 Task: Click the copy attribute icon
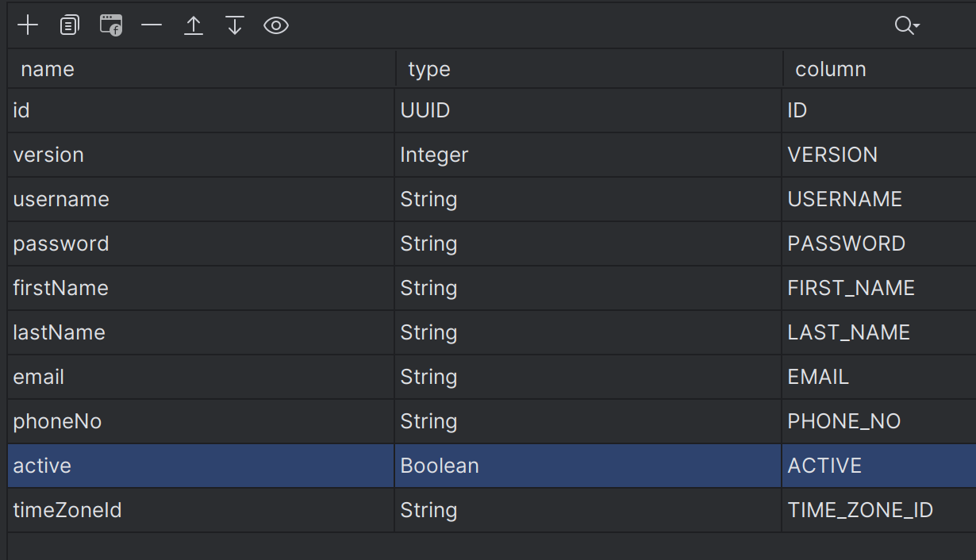pos(70,25)
